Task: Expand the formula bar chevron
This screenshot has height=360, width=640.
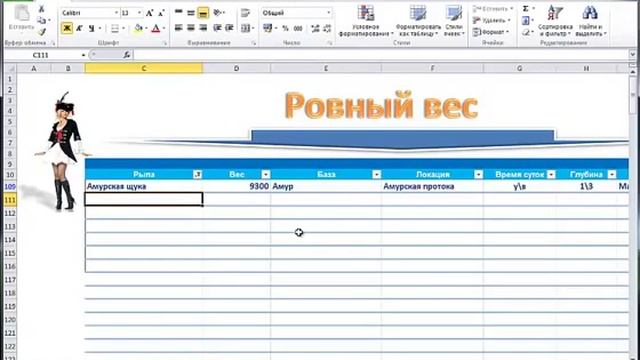Action: (x=632, y=54)
